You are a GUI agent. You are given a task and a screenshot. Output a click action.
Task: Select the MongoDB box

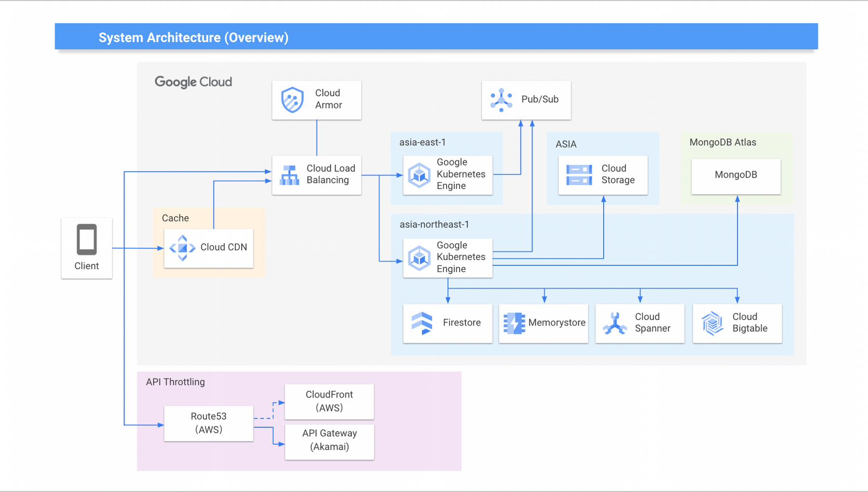[x=736, y=177]
